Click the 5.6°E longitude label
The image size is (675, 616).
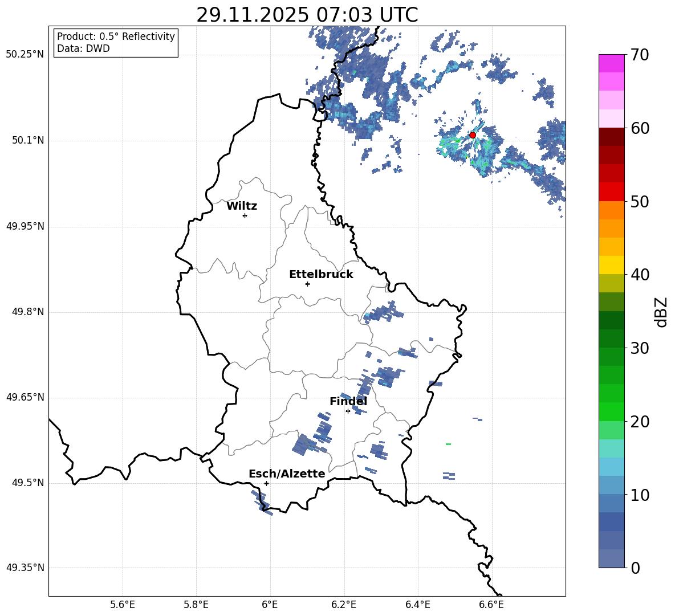[123, 605]
